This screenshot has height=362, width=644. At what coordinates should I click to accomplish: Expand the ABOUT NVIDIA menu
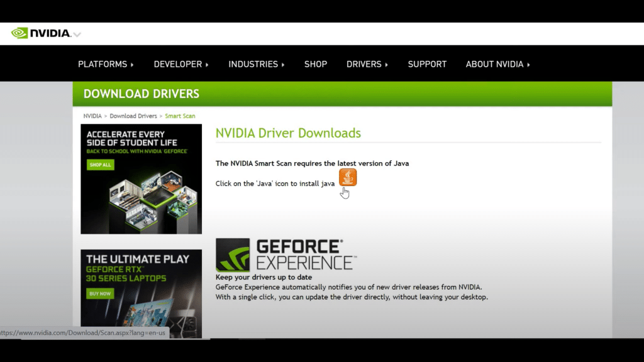(x=498, y=65)
